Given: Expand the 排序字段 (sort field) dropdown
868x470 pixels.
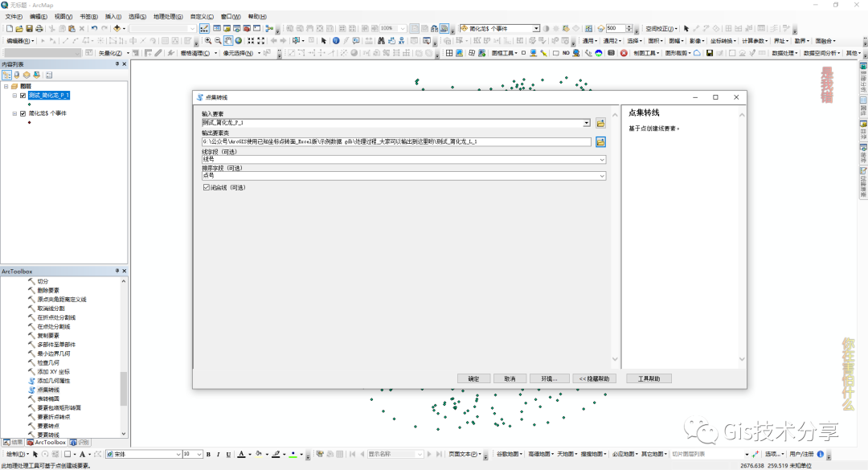Looking at the screenshot, I should (602, 176).
